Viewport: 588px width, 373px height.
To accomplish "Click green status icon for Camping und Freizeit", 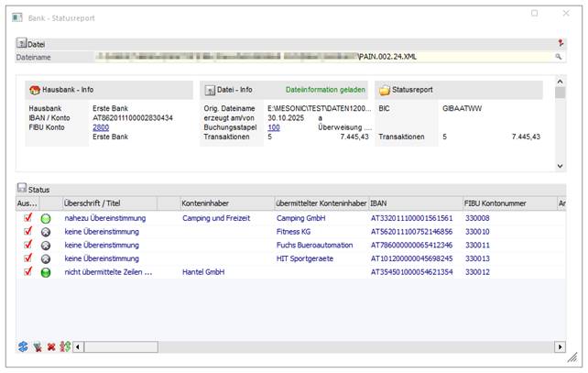I will (x=45, y=219).
